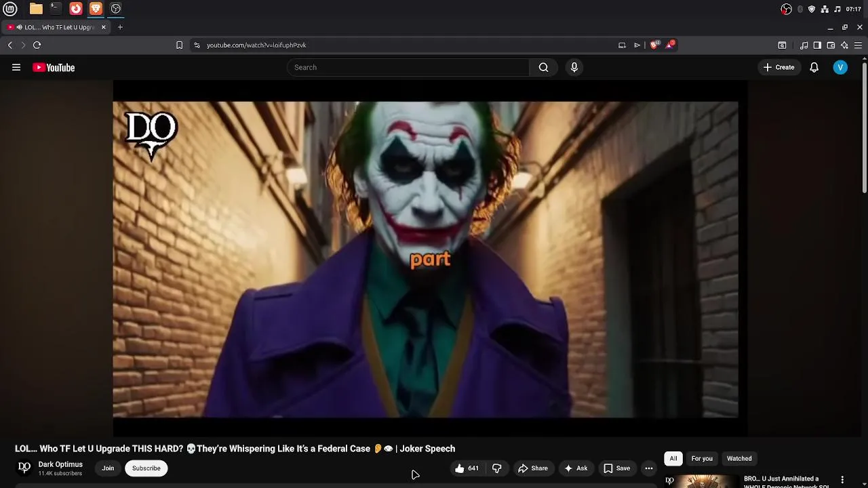
Task: Open the Files folder launcher in panel
Action: [36, 9]
